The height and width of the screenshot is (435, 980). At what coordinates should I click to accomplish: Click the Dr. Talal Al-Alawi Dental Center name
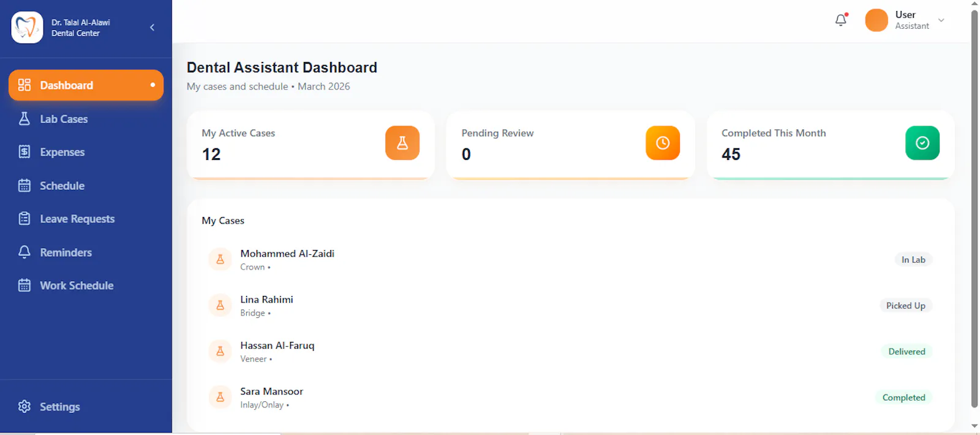coord(81,28)
